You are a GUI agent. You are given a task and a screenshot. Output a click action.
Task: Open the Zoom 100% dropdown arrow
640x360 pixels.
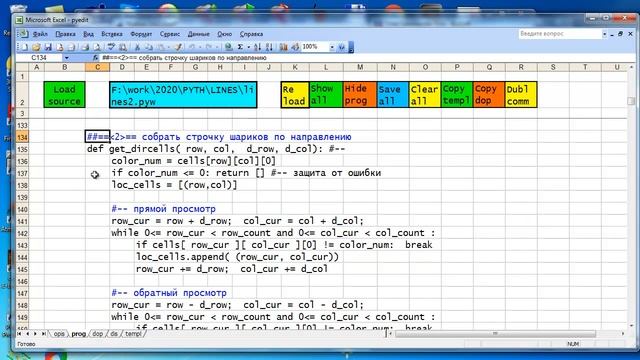[332, 47]
